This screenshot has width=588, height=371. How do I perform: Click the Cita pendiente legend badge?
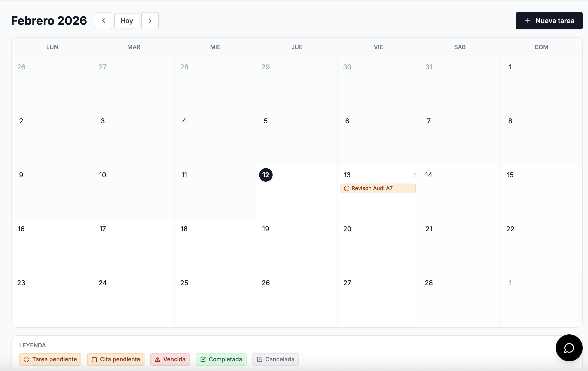click(116, 359)
